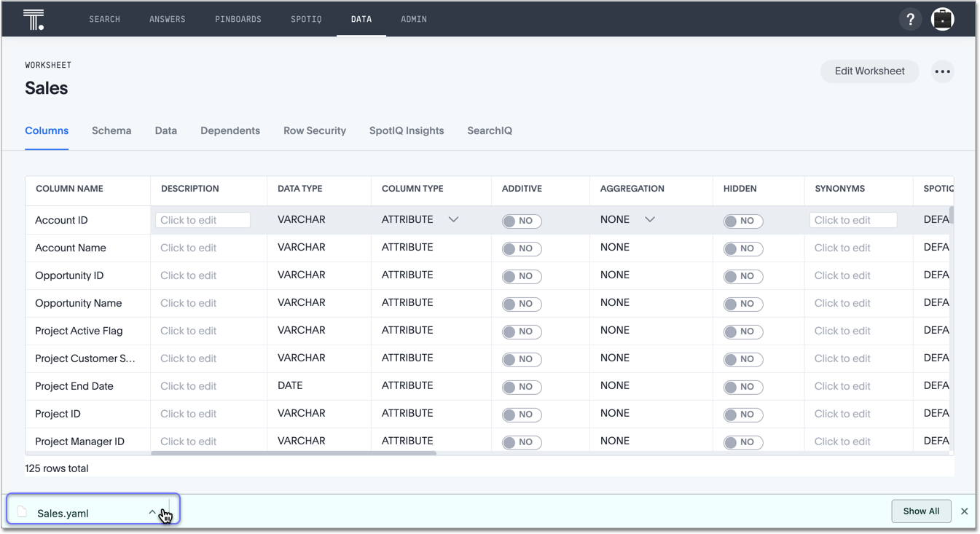Go to the Search menu
980x534 pixels.
pos(105,19)
